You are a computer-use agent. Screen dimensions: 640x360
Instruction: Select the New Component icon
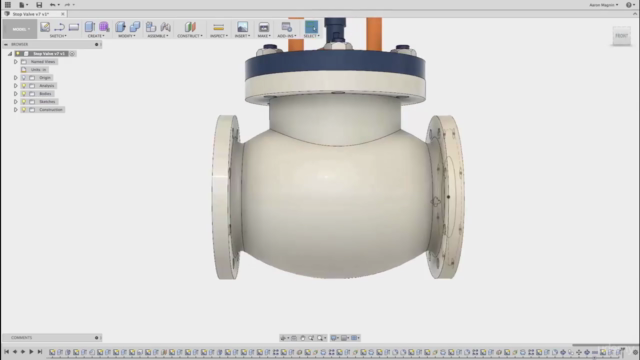pyautogui.click(x=151, y=27)
